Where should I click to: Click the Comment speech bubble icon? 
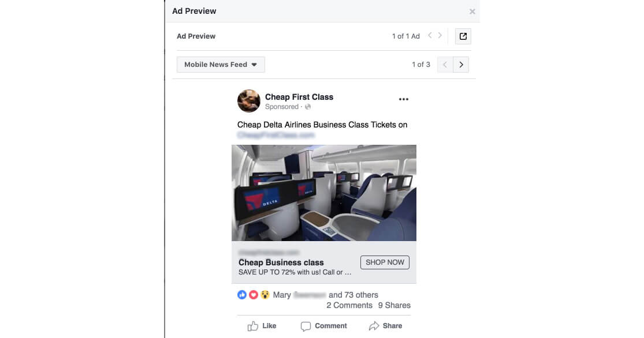pyautogui.click(x=306, y=326)
